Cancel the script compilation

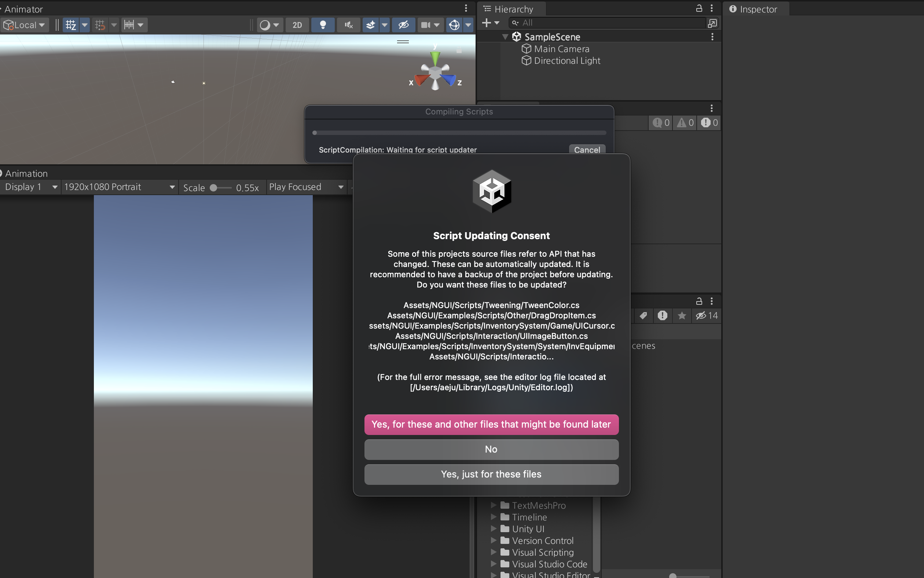(587, 150)
